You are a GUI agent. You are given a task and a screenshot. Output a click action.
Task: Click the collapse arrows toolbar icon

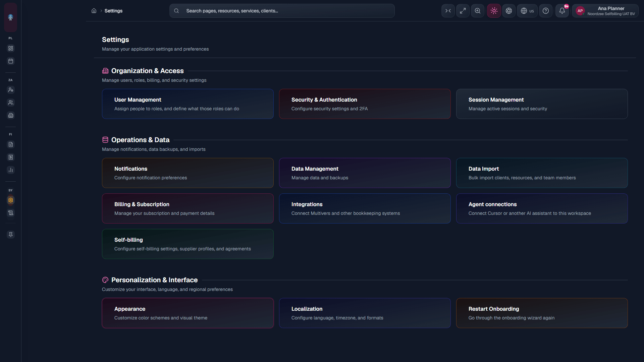tap(448, 11)
